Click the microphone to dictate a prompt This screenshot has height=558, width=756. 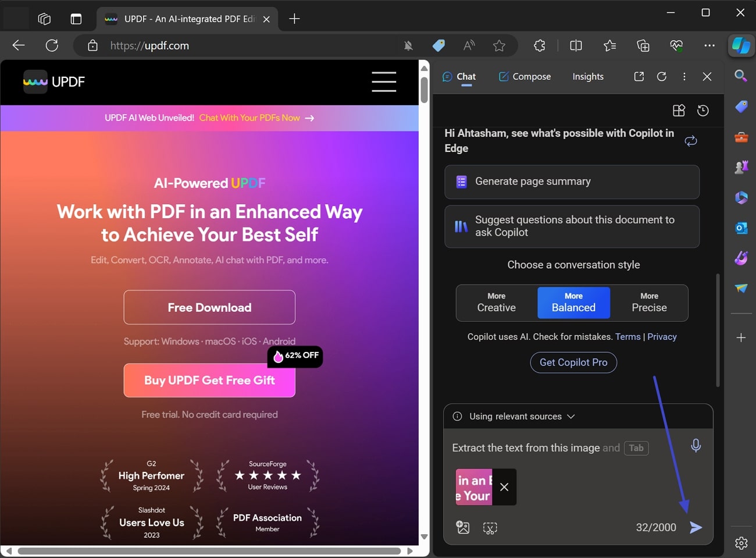(x=696, y=445)
